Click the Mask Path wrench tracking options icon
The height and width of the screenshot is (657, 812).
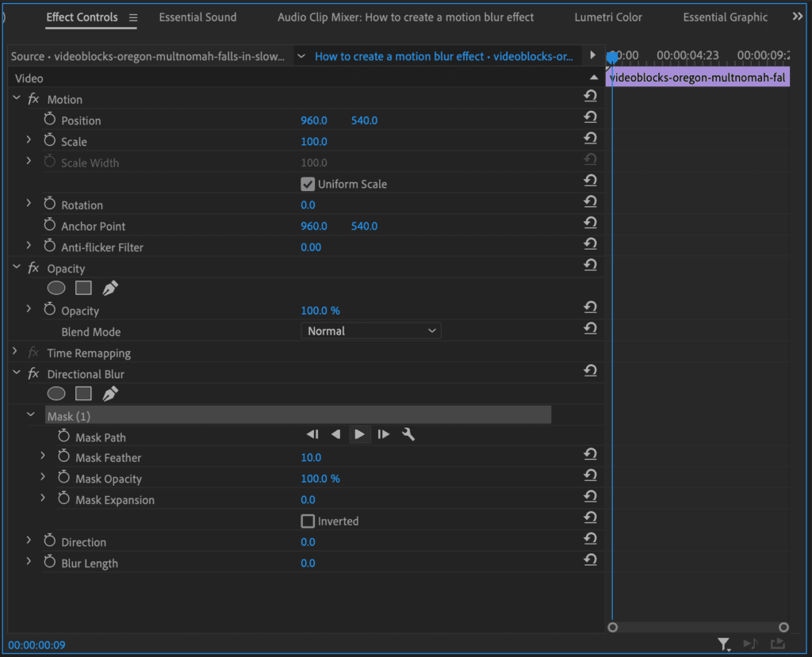tap(408, 434)
